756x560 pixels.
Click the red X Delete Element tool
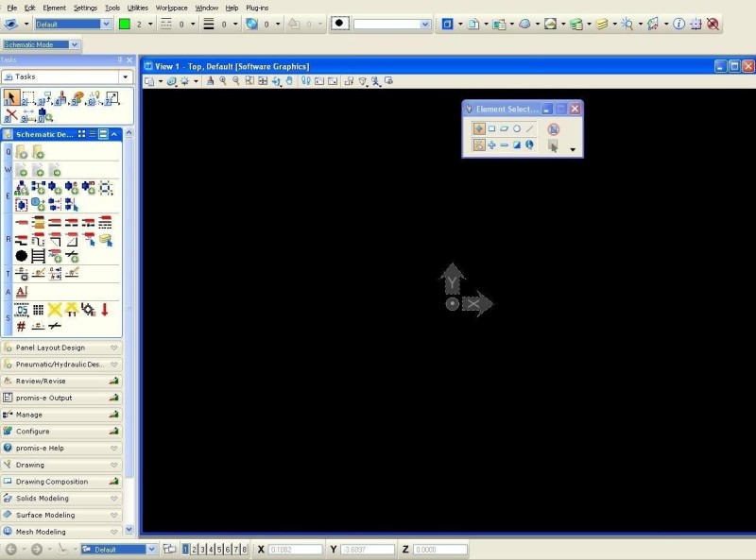(x=11, y=115)
